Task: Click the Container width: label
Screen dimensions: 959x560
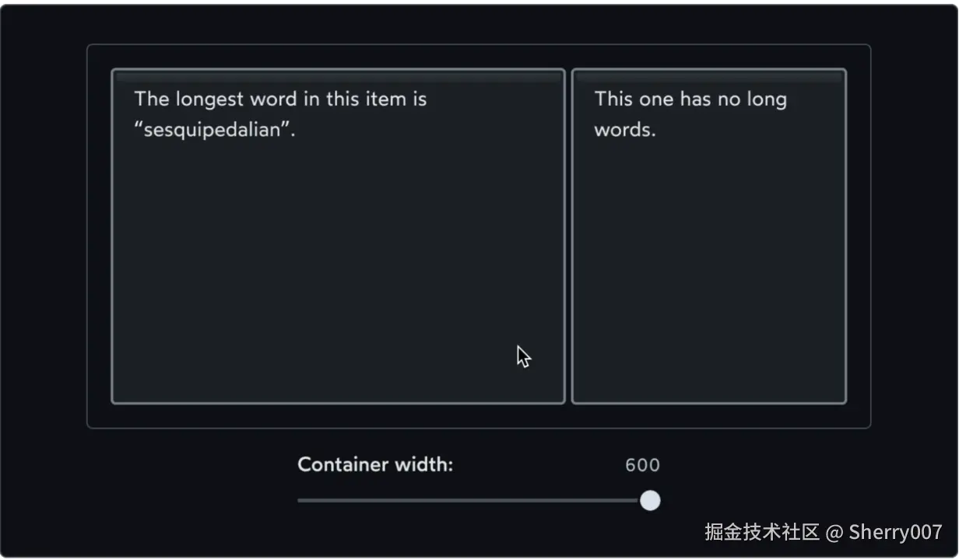Action: (375, 464)
